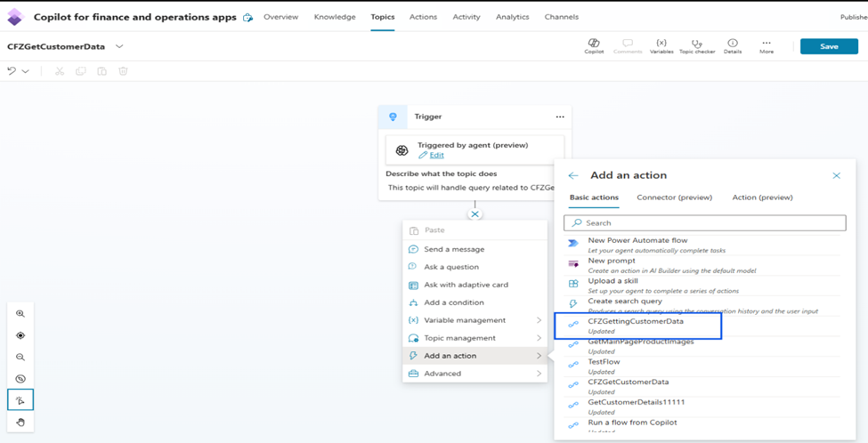868x443 pixels.
Task: Choose Send a message from menu
Action: 475,249
